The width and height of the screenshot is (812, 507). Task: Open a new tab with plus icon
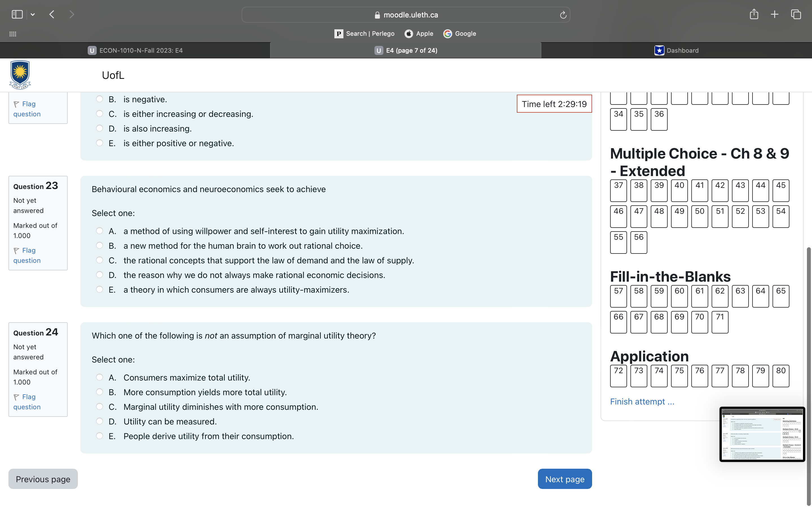click(775, 14)
